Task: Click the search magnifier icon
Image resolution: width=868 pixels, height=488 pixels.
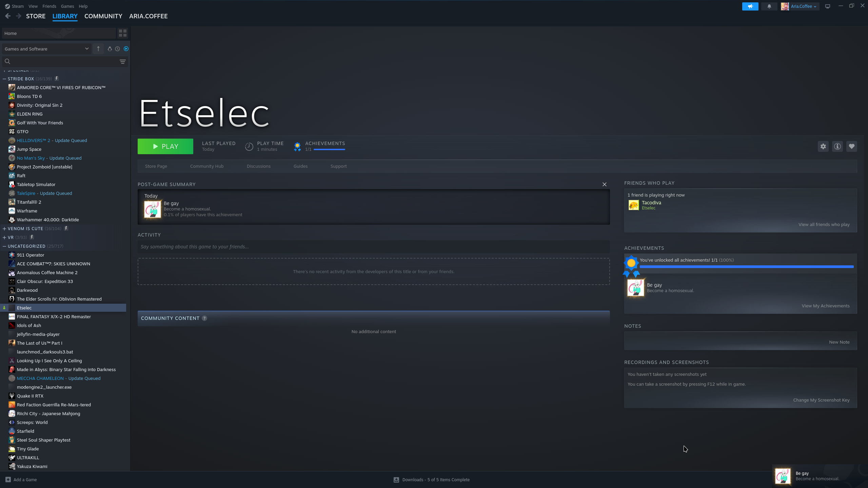Action: click(7, 61)
